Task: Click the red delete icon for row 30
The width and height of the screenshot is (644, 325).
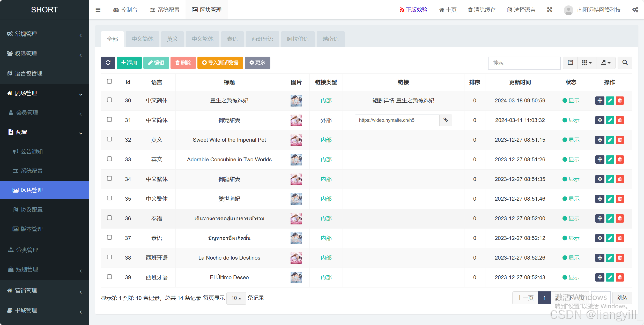Action: [x=620, y=101]
